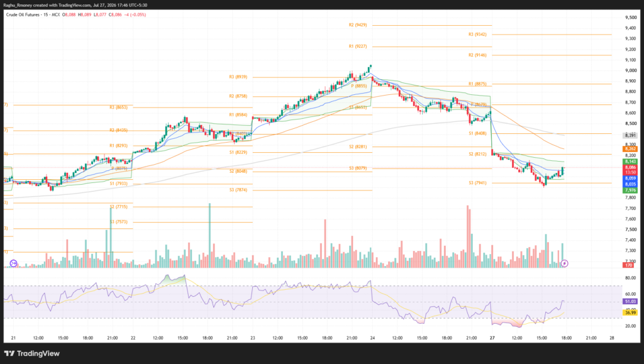Screen dimensions: 644x364
Task: Click the orange 8,262 price tag
Action: 630,149
